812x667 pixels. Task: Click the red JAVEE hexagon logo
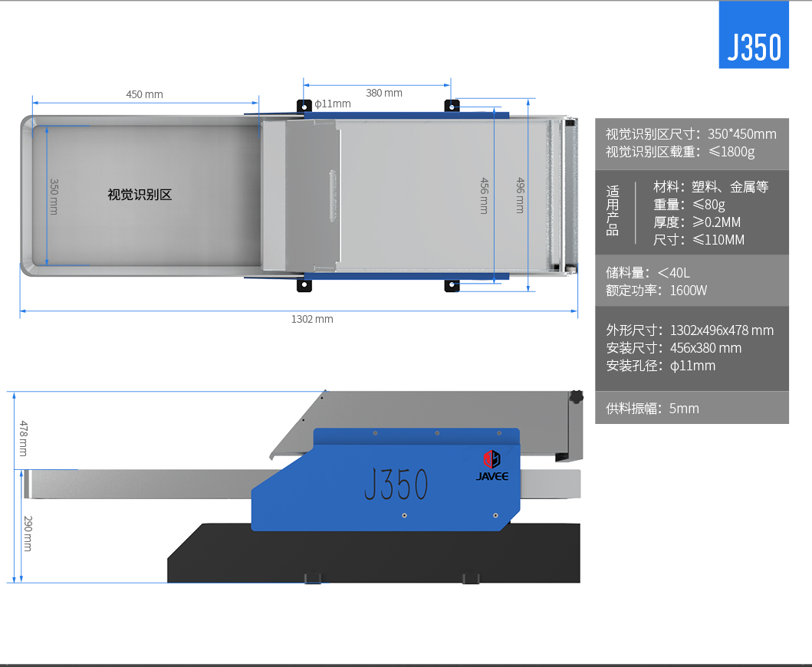click(x=491, y=458)
